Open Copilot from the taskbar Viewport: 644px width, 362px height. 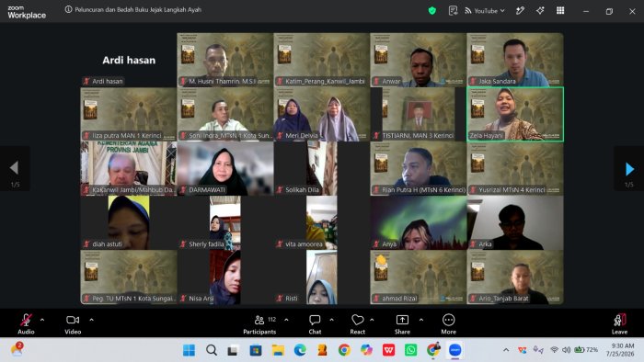click(366, 350)
